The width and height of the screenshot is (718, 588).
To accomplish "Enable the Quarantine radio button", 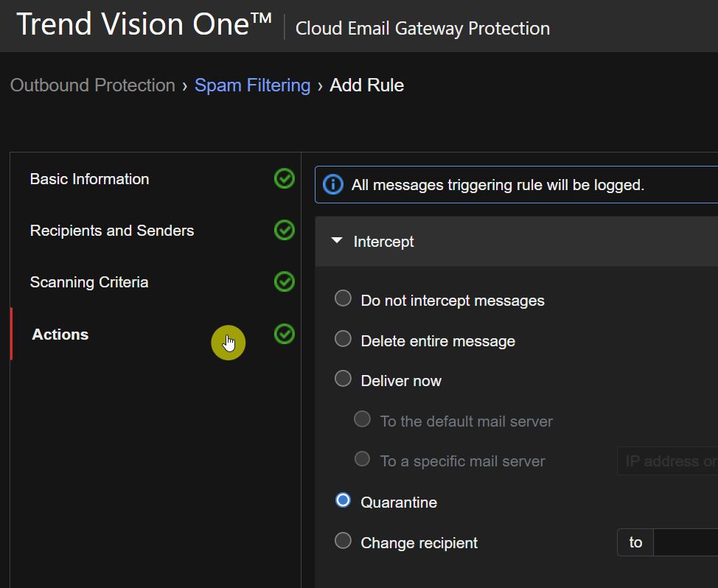I will click(343, 501).
